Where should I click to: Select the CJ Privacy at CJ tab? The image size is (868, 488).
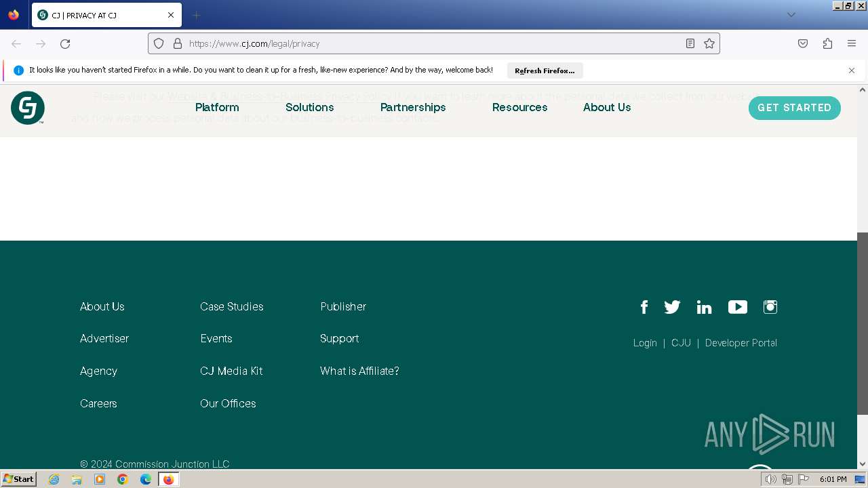click(106, 15)
